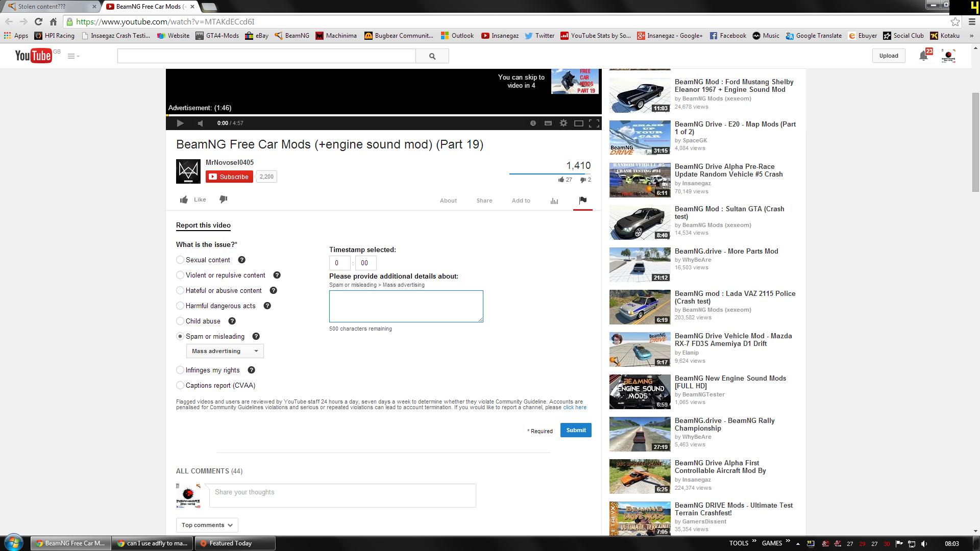Open the Google Translate bookmark
Image resolution: width=980 pixels, height=551 pixels.
pyautogui.click(x=814, y=36)
